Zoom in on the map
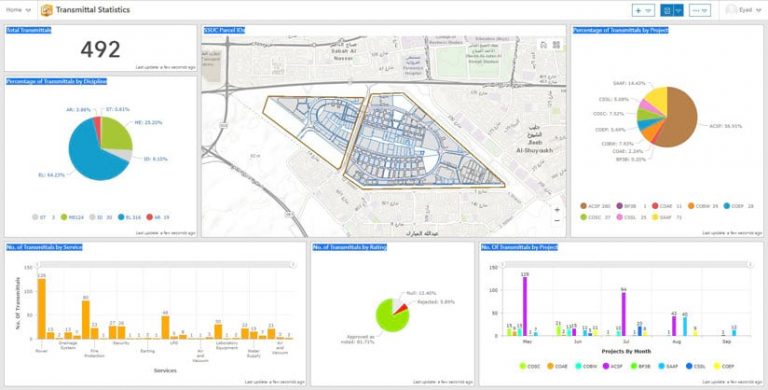The width and height of the screenshot is (768, 390). click(x=557, y=209)
